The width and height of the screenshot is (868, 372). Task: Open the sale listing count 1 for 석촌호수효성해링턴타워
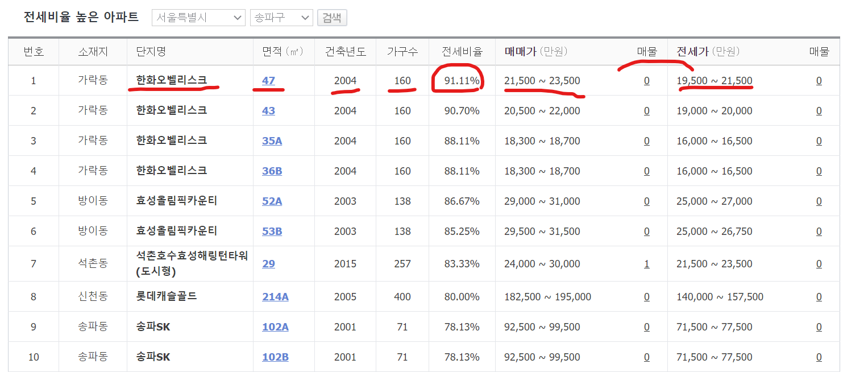pyautogui.click(x=647, y=264)
